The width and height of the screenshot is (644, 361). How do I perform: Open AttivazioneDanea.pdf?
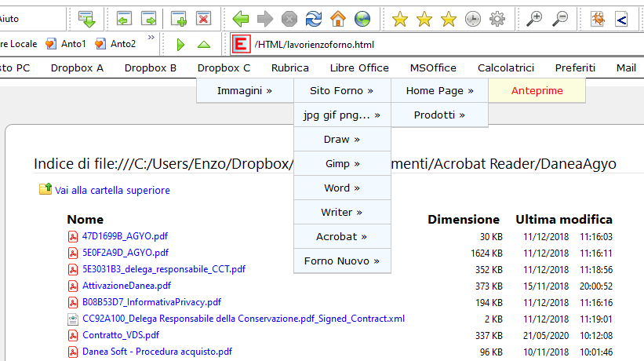[126, 286]
